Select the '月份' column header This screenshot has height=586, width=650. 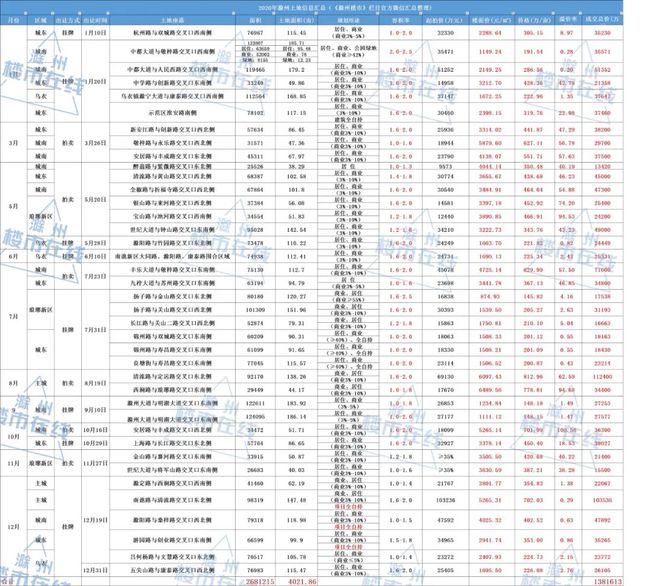point(13,20)
